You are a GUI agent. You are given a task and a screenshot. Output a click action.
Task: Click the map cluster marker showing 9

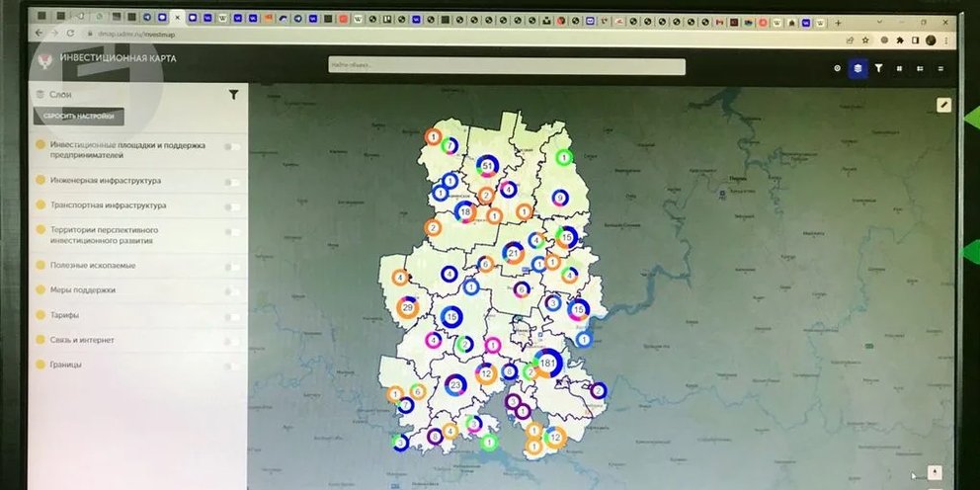(x=560, y=199)
